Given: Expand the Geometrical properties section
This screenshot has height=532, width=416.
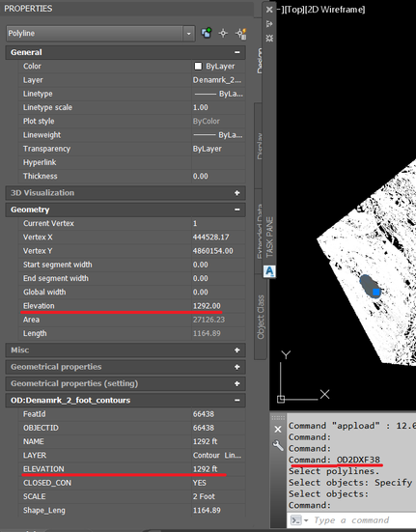Looking at the screenshot, I should click(237, 367).
